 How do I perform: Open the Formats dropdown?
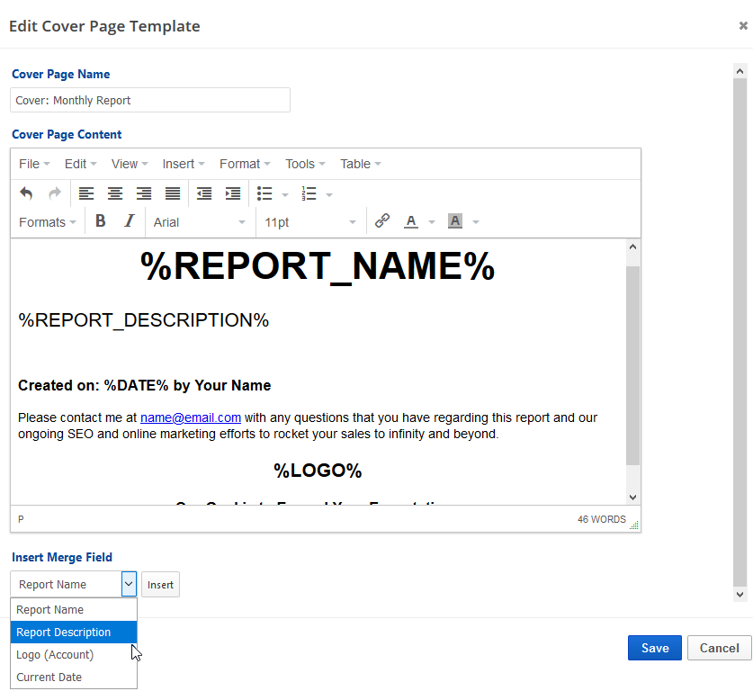point(48,222)
